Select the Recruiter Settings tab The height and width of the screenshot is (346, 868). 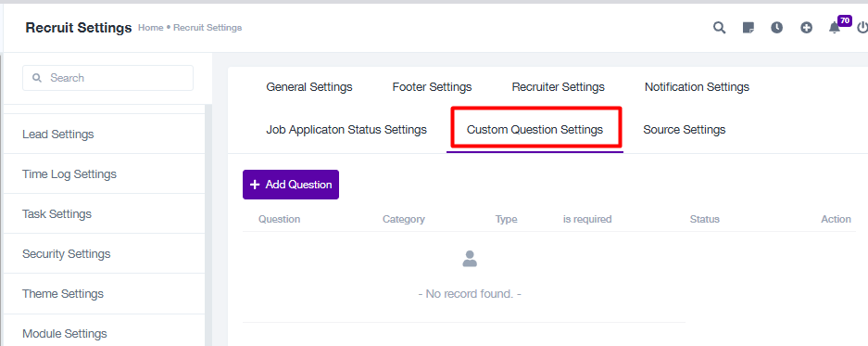[558, 87]
